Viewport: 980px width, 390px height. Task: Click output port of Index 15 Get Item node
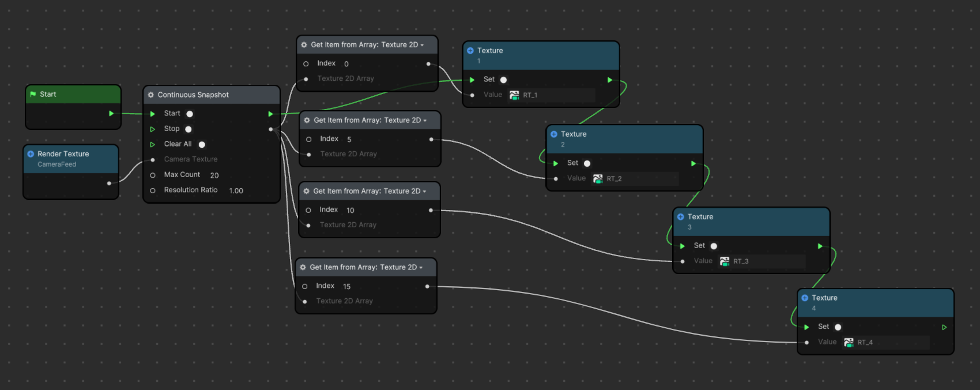427,287
